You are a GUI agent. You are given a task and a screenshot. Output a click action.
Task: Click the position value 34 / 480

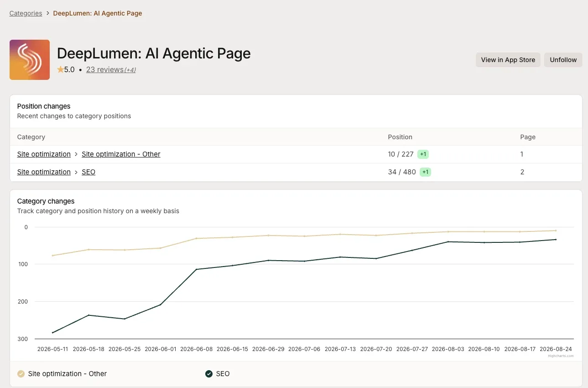(401, 172)
